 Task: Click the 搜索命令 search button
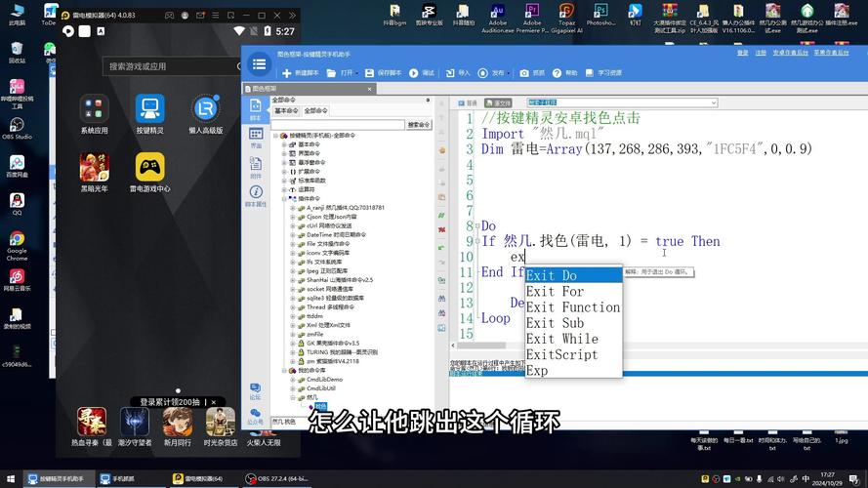[x=418, y=125]
